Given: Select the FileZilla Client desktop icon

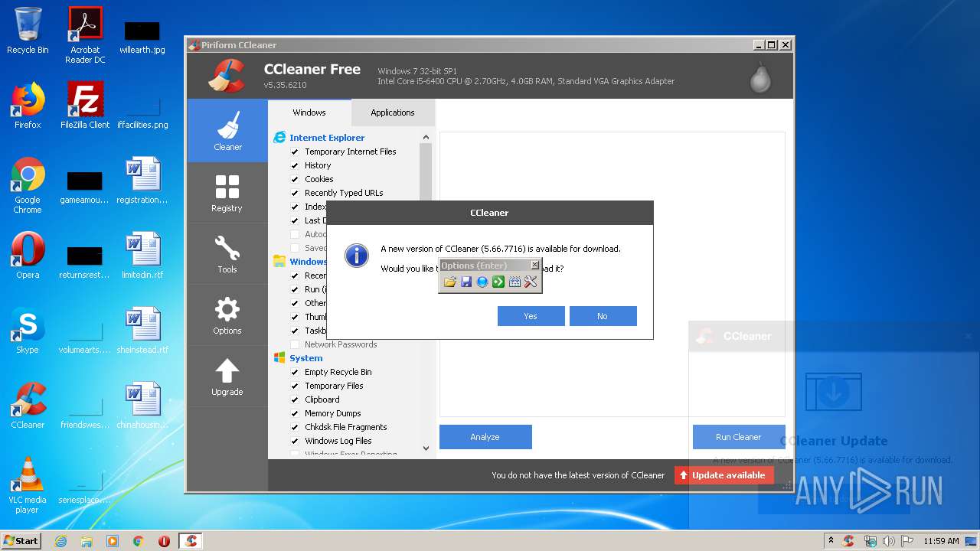Looking at the screenshot, I should click(85, 106).
